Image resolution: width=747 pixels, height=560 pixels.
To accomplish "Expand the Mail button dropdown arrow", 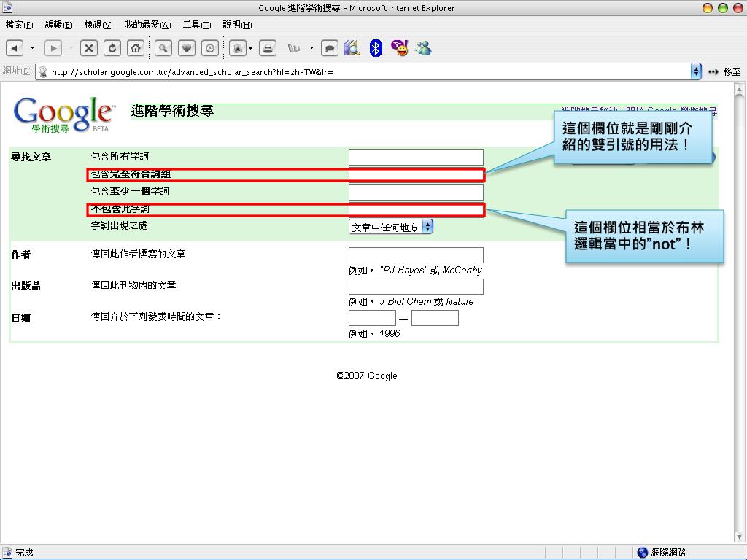I will pos(251,47).
